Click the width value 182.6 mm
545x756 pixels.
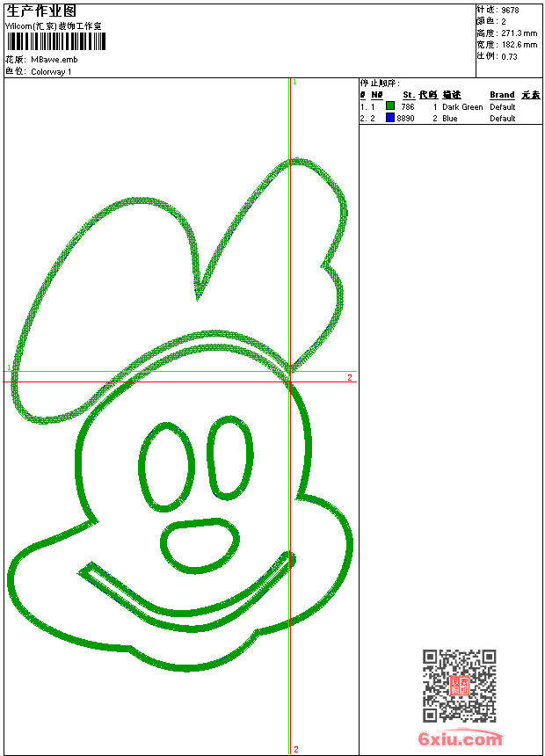[x=519, y=45]
